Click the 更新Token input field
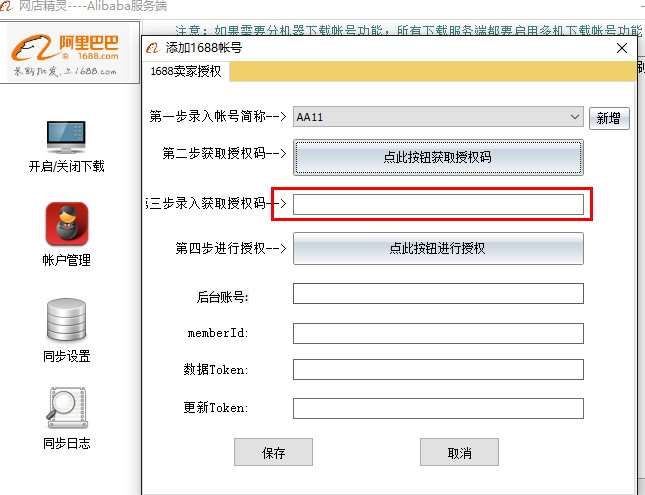Image resolution: width=645 pixels, height=495 pixels. tap(438, 408)
